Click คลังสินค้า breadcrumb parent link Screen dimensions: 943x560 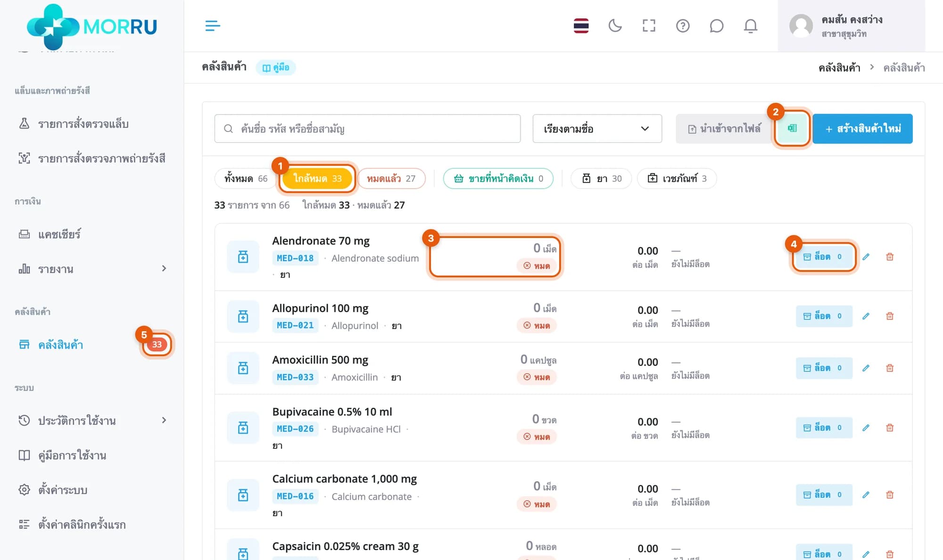pos(839,68)
